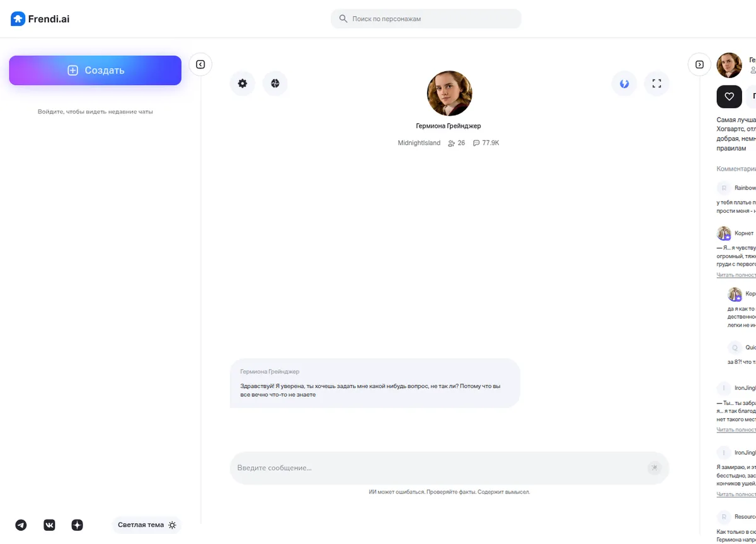
Task: Expand Корнет's comment via Читать полностью
Action: click(x=736, y=275)
